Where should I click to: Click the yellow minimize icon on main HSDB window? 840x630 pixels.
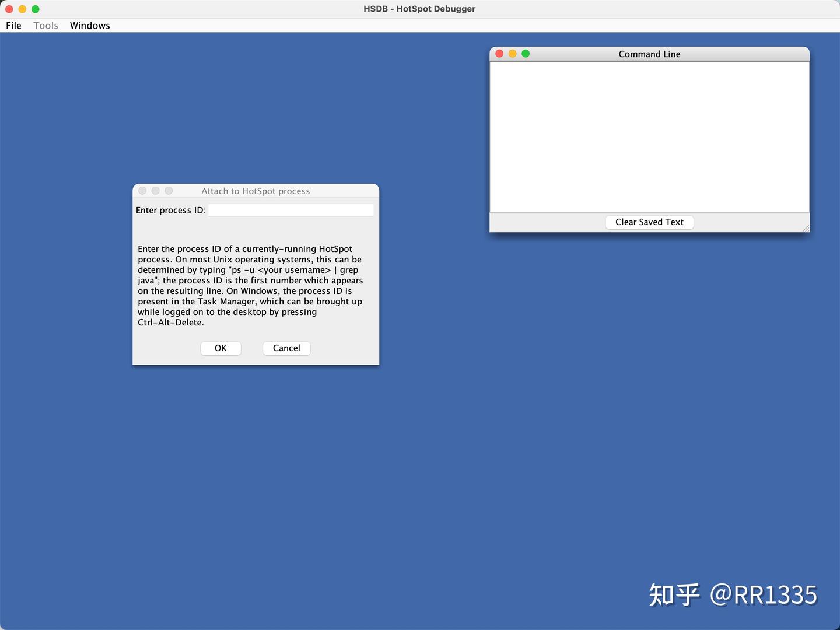click(x=22, y=9)
